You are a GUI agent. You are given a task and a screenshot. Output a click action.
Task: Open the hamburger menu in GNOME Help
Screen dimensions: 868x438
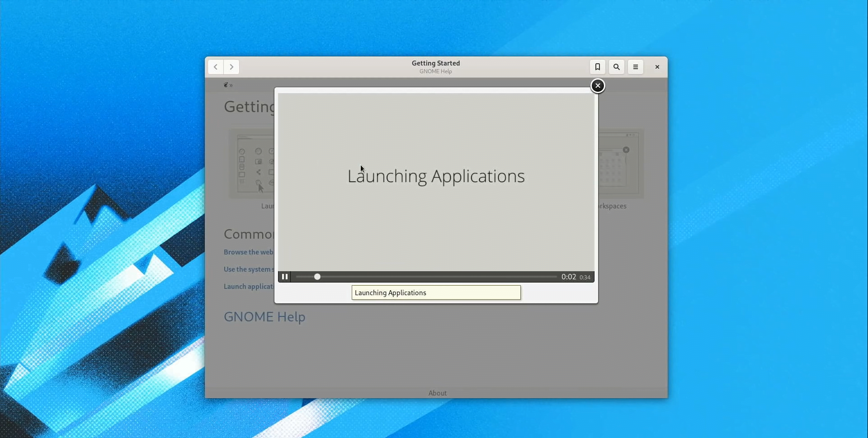point(636,67)
